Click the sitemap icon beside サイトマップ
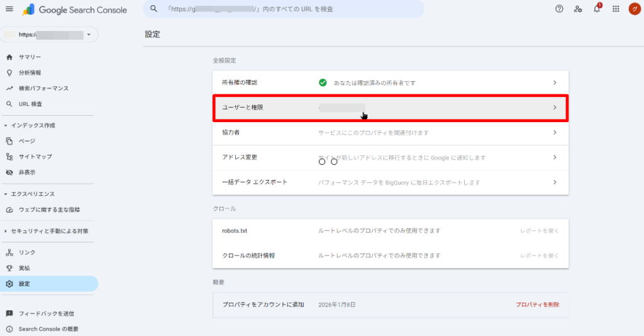Viewport: 644px width, 336px height. pyautogui.click(x=9, y=157)
